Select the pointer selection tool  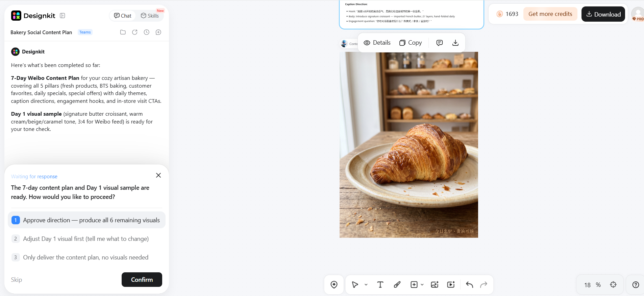[x=355, y=284]
